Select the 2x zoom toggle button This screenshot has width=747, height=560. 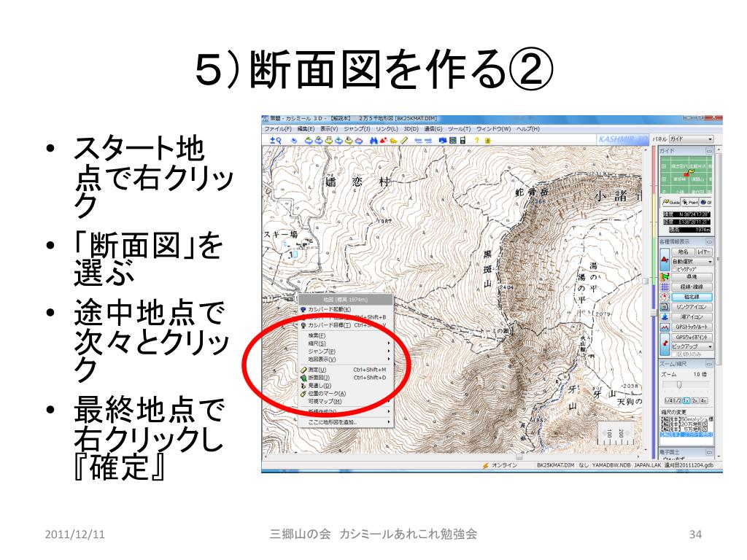click(x=695, y=401)
